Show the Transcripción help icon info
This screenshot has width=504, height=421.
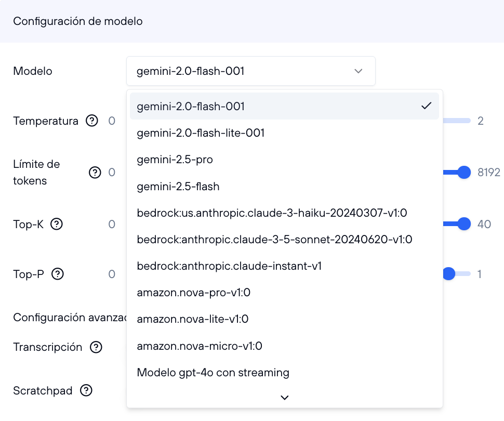[x=96, y=347]
